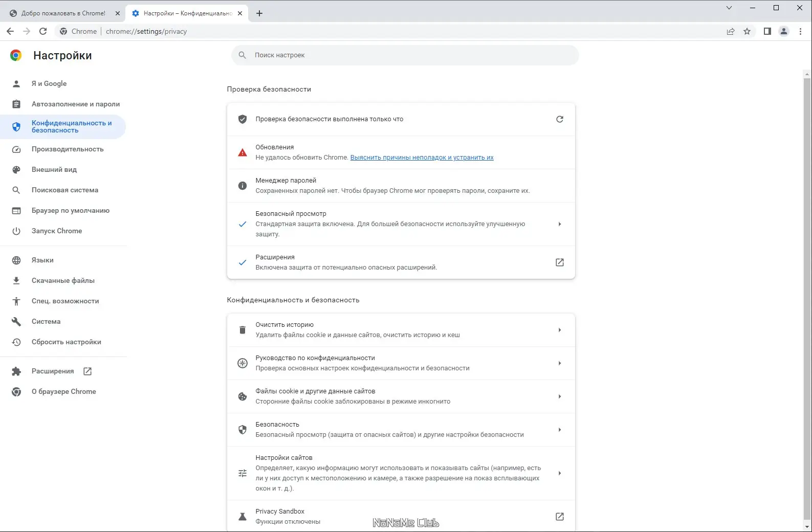
Task: Click the reset clock icon for Сбросить настройки
Action: (x=16, y=342)
